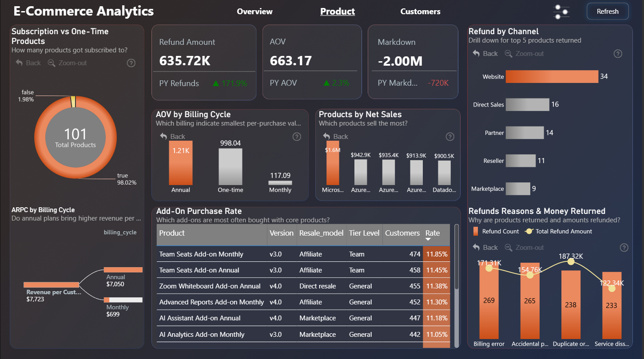Viewport: 644px width, 359px height.
Task: Click the Version column header
Action: [x=282, y=235]
